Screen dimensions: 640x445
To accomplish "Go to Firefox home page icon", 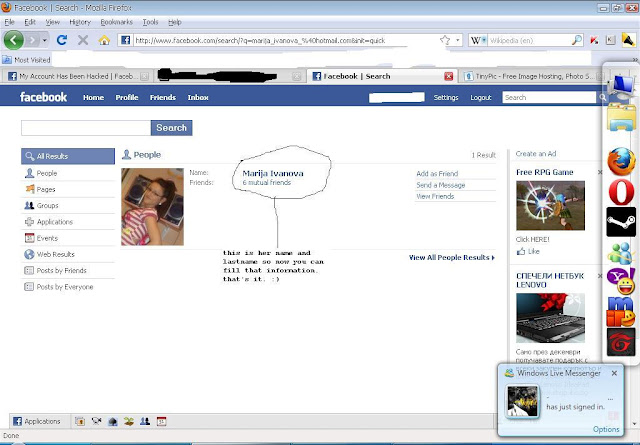I will [104, 40].
